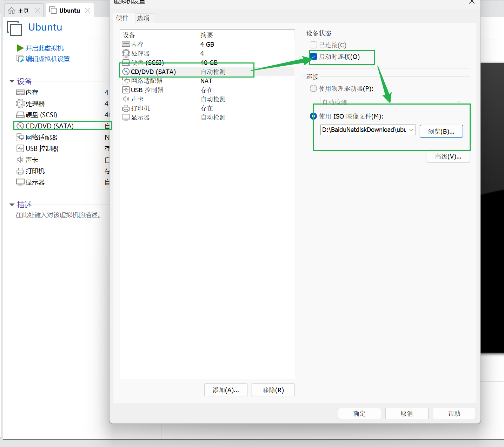Close the 虚拟机设置 dialog
The height and width of the screenshot is (447, 504).
point(472,2)
